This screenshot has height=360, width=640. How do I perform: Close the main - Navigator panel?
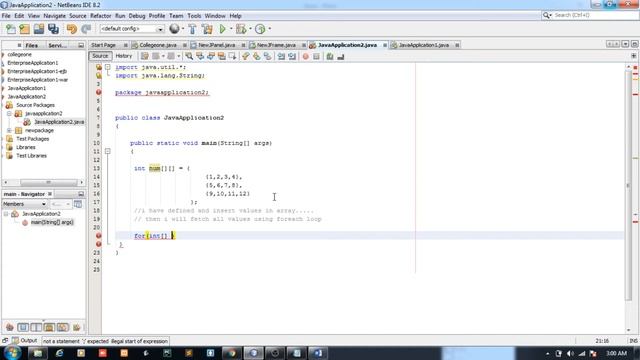[50, 194]
